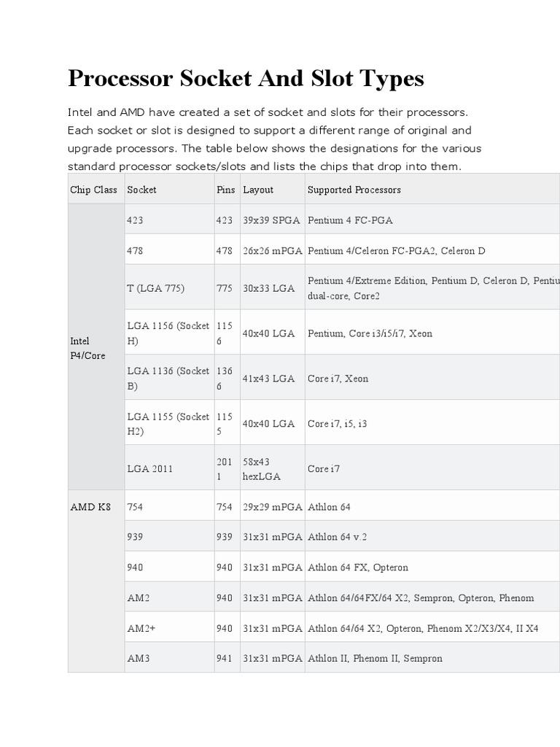
Task: Click the Supported Processors column header
Action: click(x=354, y=190)
